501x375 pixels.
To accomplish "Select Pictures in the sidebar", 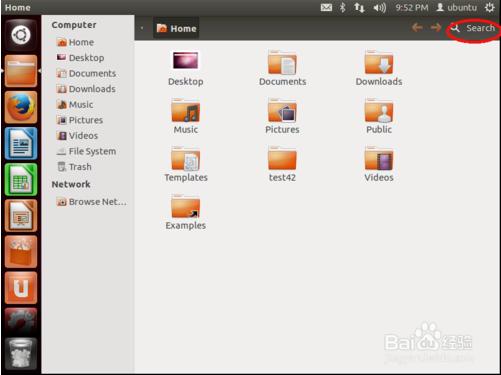I will pyautogui.click(x=80, y=120).
